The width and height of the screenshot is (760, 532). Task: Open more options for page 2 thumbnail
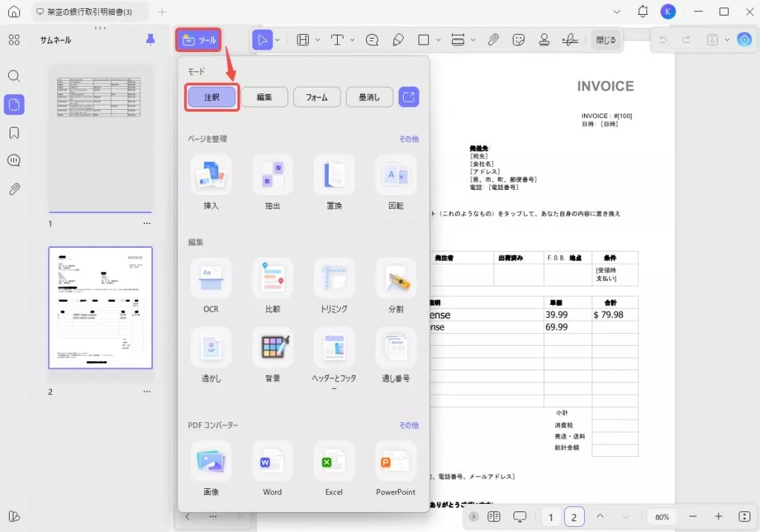[147, 392]
